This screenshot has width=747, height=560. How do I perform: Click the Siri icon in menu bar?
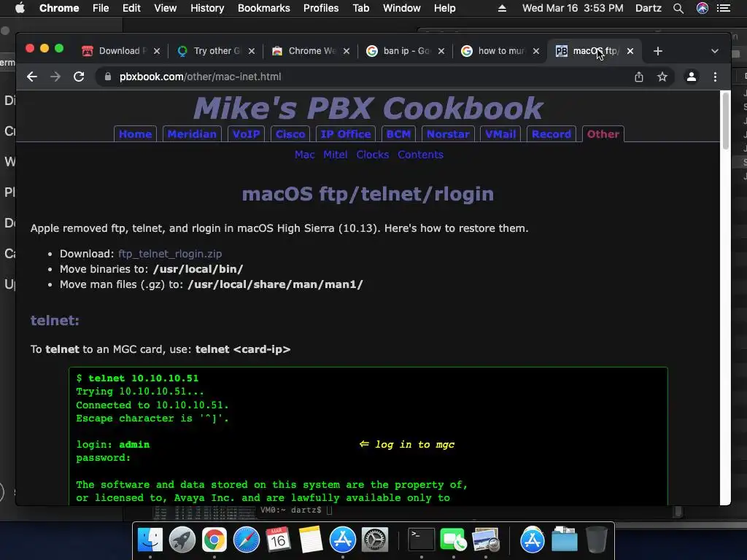(703, 8)
